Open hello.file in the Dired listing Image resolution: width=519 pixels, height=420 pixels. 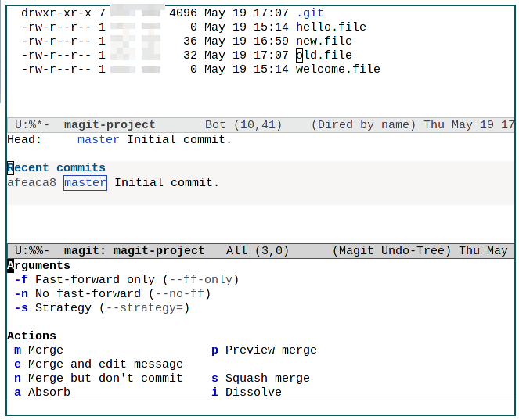point(330,27)
